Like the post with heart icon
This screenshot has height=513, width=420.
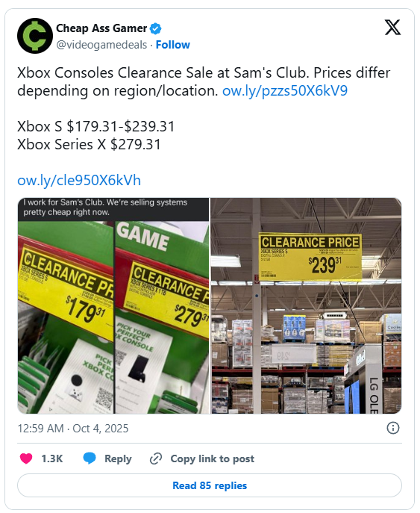coord(26,458)
